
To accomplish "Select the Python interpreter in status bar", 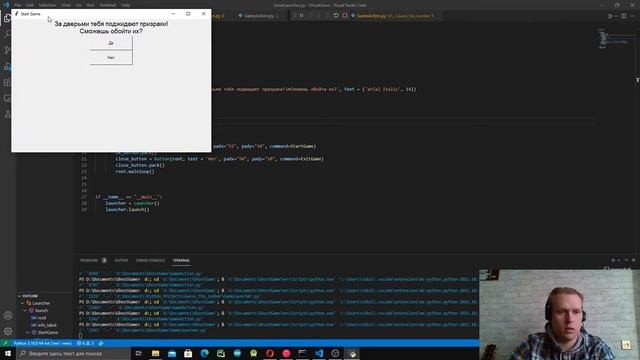I will [42, 343].
